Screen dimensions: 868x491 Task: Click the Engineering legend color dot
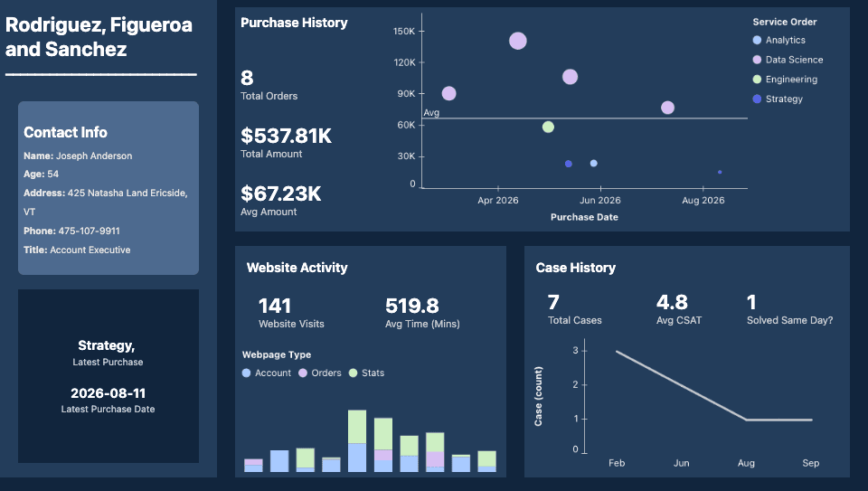(x=757, y=80)
